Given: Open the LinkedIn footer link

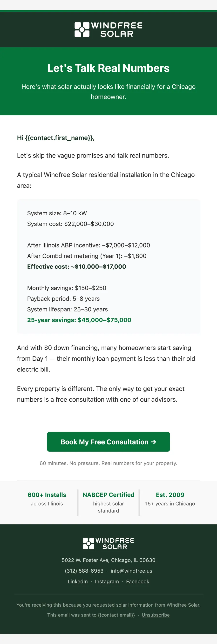Looking at the screenshot, I should click(x=78, y=582).
